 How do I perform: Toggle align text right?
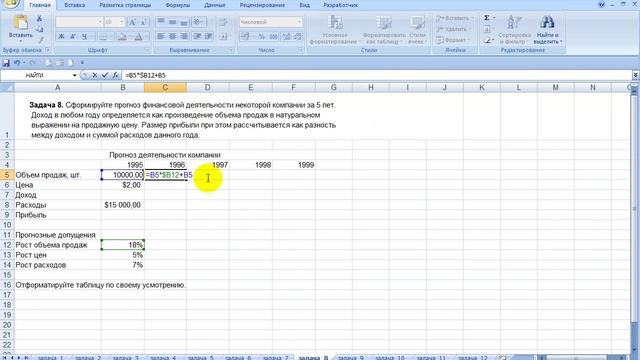point(184,37)
